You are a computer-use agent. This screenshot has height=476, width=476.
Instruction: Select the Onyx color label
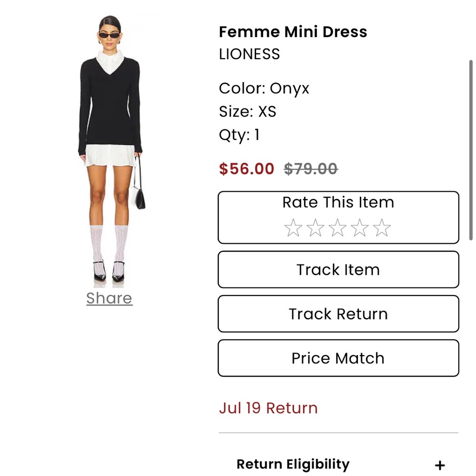click(264, 88)
